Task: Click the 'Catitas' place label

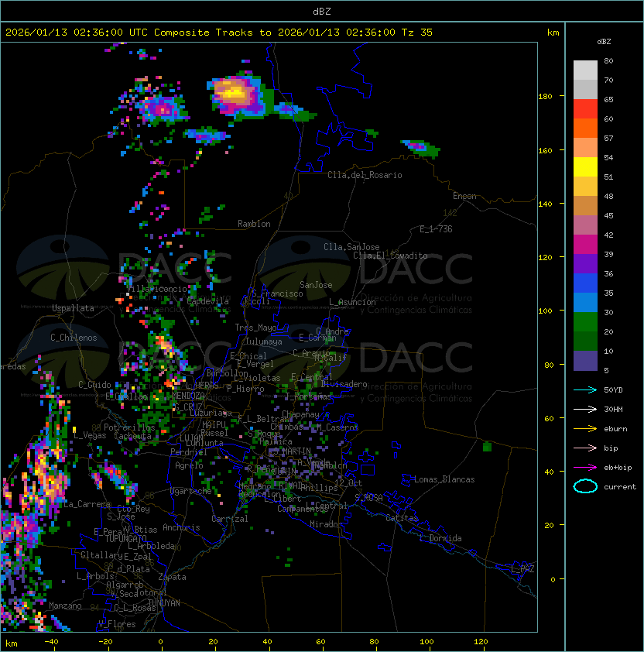Action: pyautogui.click(x=402, y=518)
